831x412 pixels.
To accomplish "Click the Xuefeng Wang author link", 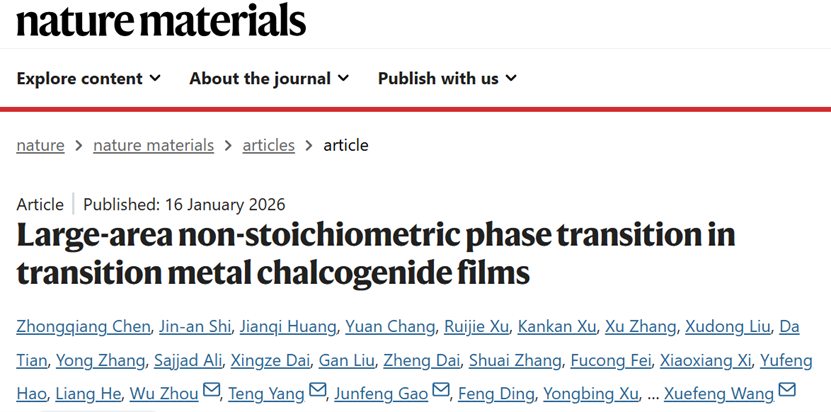I will 718,392.
